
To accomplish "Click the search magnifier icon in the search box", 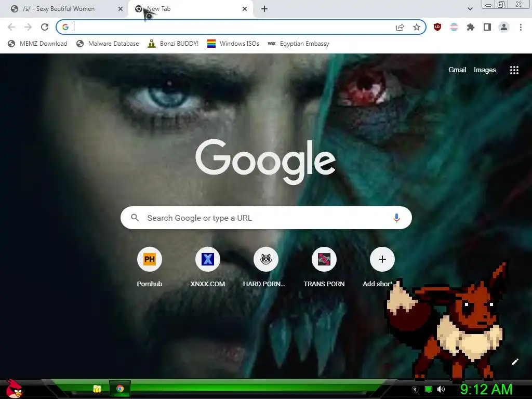I will pyautogui.click(x=135, y=218).
